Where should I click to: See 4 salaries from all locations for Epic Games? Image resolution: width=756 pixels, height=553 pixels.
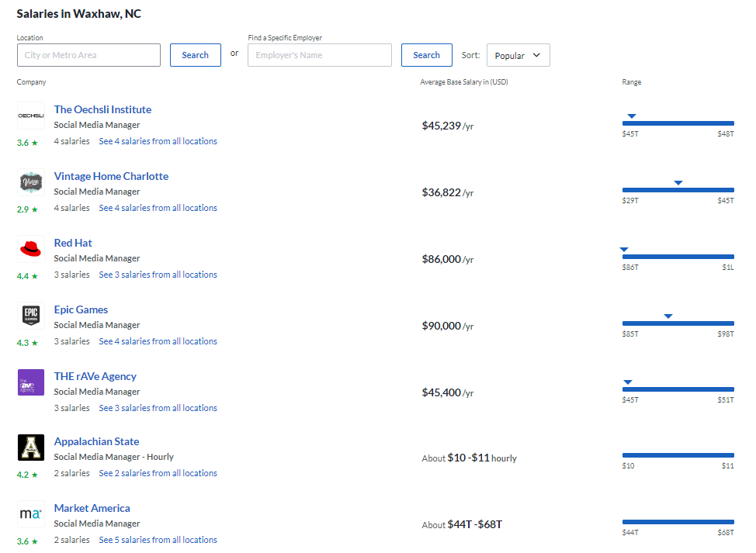point(158,341)
